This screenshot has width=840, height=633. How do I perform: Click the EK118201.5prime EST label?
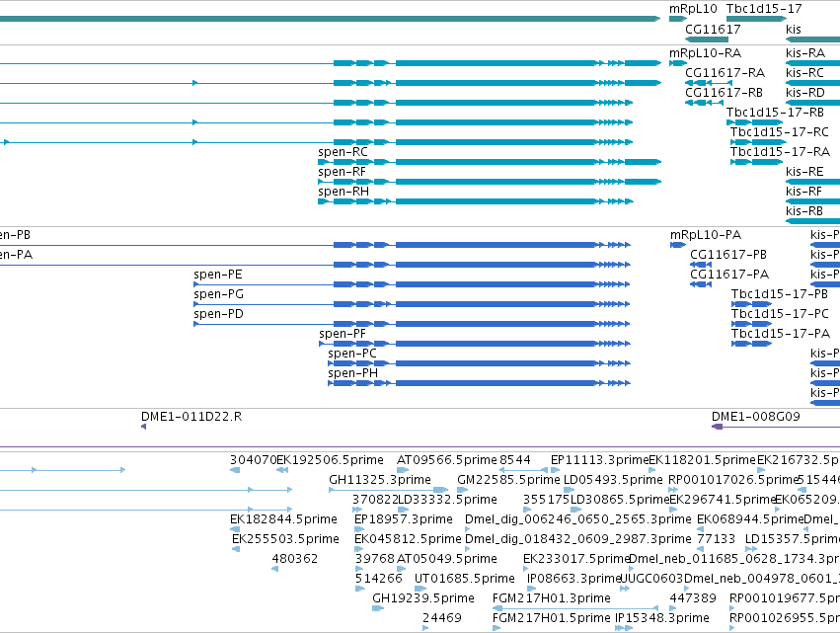[703, 460]
